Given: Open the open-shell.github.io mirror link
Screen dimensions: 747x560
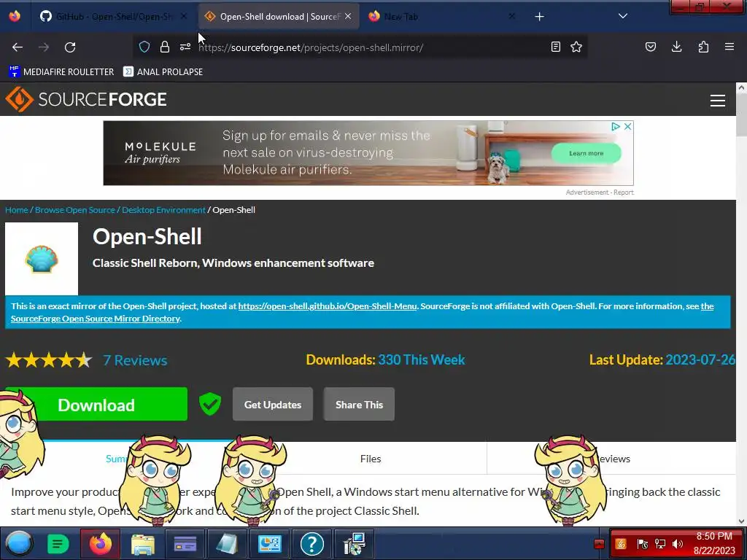Looking at the screenshot, I should coord(328,306).
